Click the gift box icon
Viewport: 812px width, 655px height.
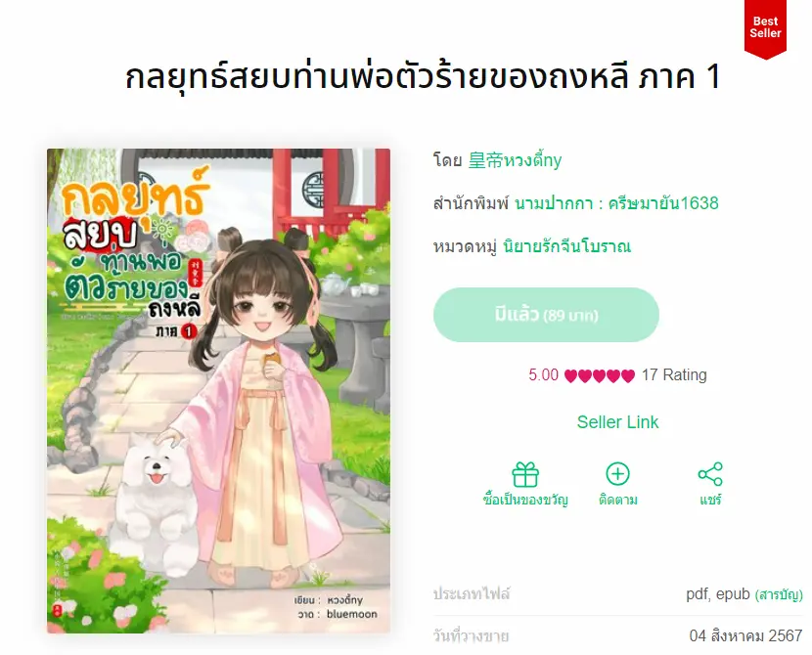pos(525,474)
